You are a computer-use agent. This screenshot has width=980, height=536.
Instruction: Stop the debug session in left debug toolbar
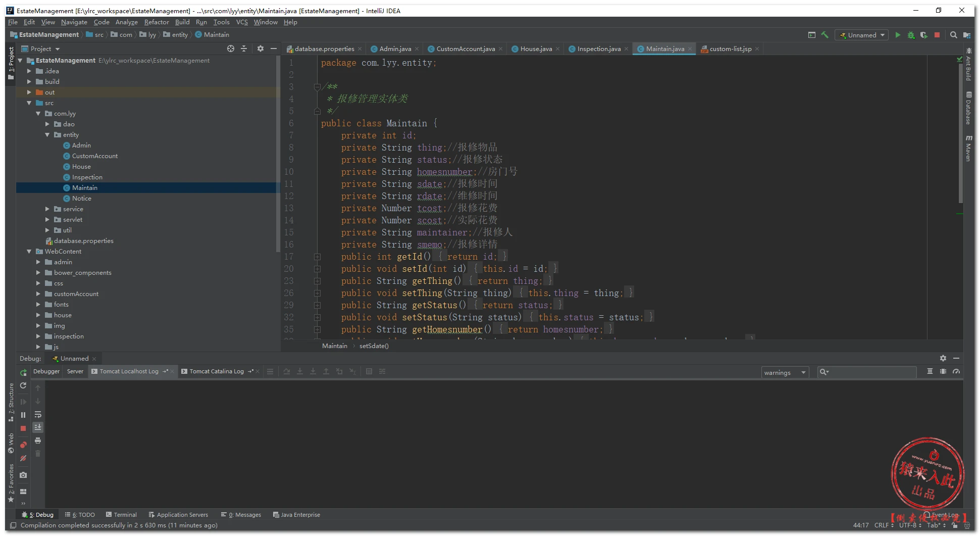click(23, 428)
